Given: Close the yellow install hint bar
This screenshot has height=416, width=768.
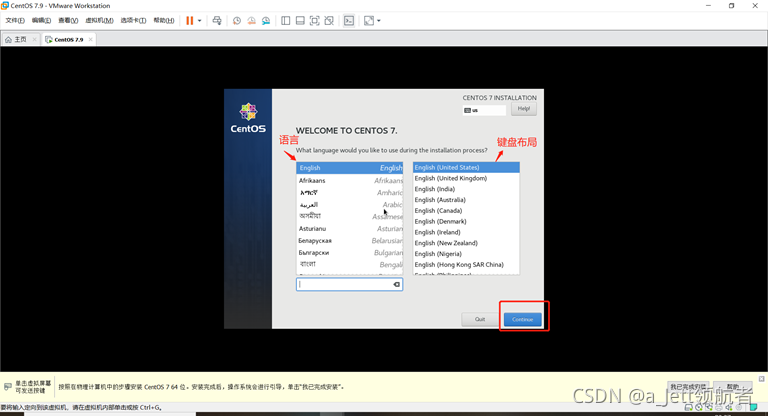Looking at the screenshot, I should [762, 379].
